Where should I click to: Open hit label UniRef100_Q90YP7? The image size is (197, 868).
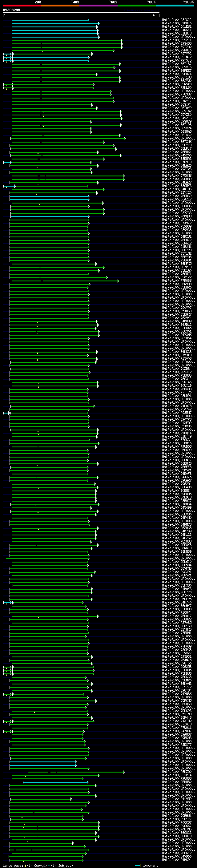tap(177, 308)
